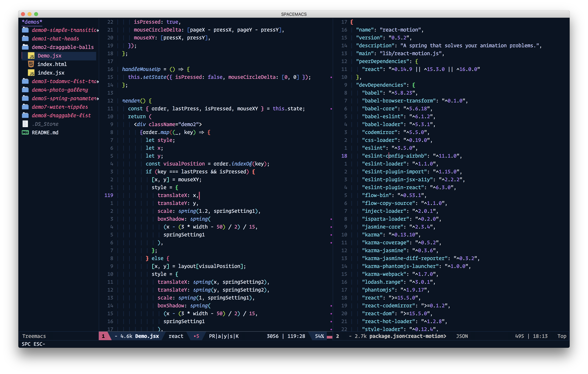Viewport: 588px width, 374px height.
Task: Expand the demo1-chat-heads folder
Action: [55, 39]
